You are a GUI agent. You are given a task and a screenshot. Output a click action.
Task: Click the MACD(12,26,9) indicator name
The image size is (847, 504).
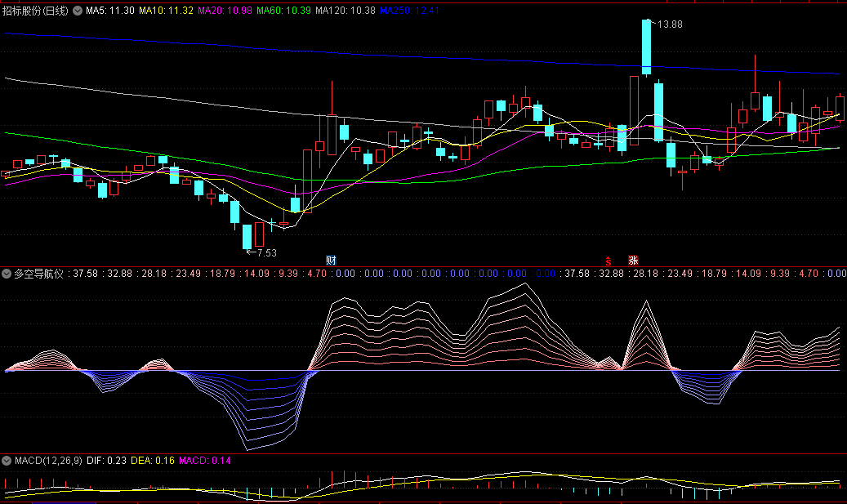(x=47, y=461)
